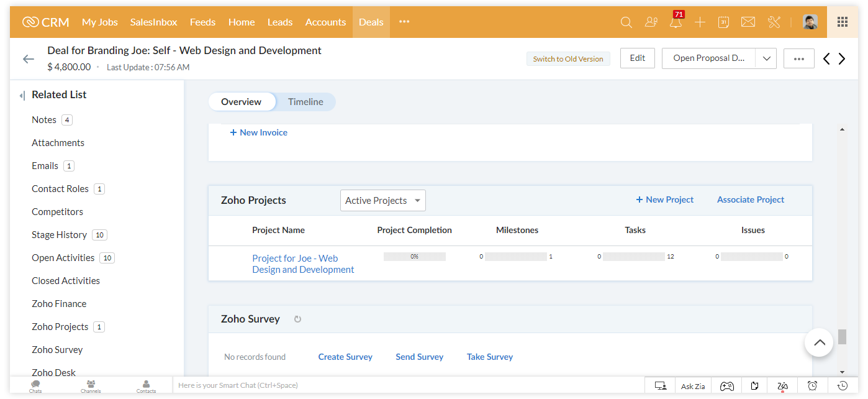The image size is (868, 399).
Task: Click the CRM logo
Action: (45, 22)
